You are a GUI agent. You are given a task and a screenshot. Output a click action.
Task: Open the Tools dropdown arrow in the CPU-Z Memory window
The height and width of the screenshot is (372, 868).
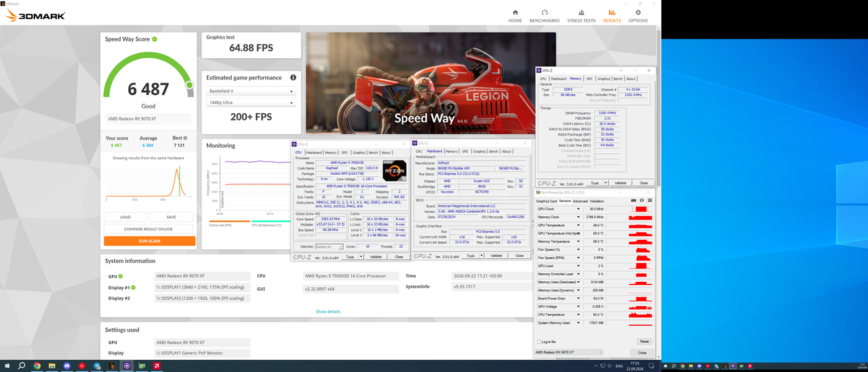[x=604, y=183]
